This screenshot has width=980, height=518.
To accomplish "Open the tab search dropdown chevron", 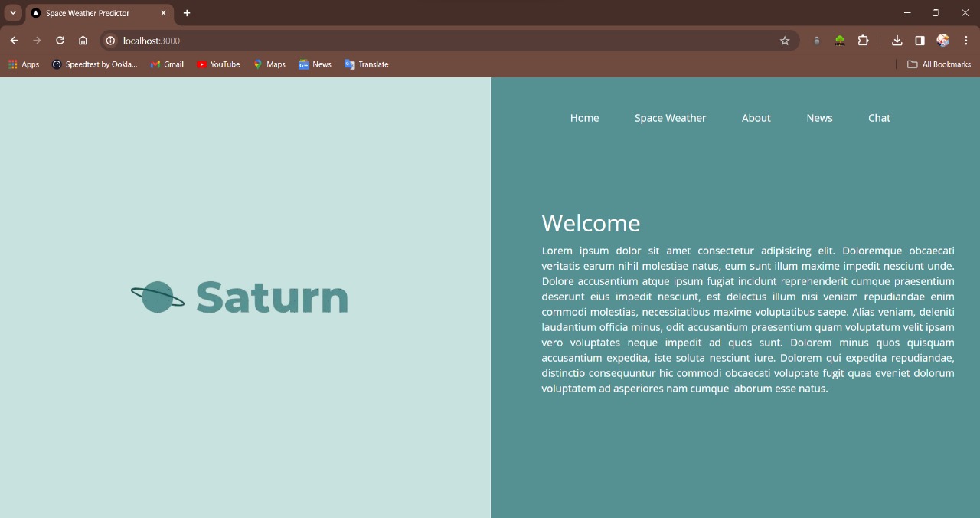I will (11, 13).
